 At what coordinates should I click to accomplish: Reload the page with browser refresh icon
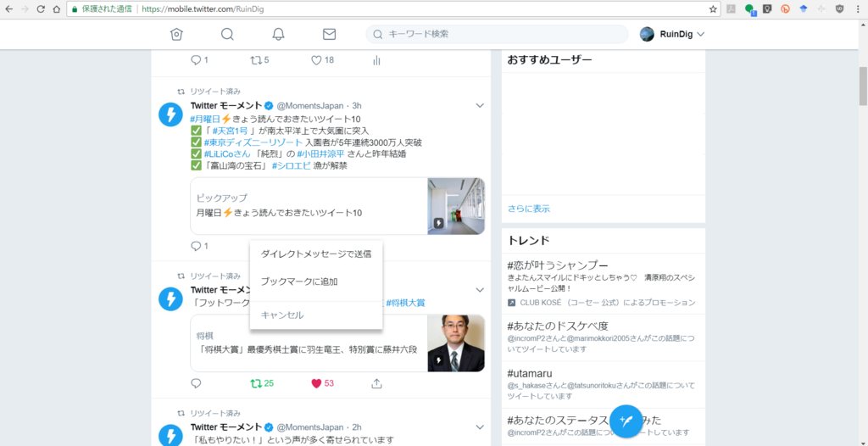pos(41,8)
